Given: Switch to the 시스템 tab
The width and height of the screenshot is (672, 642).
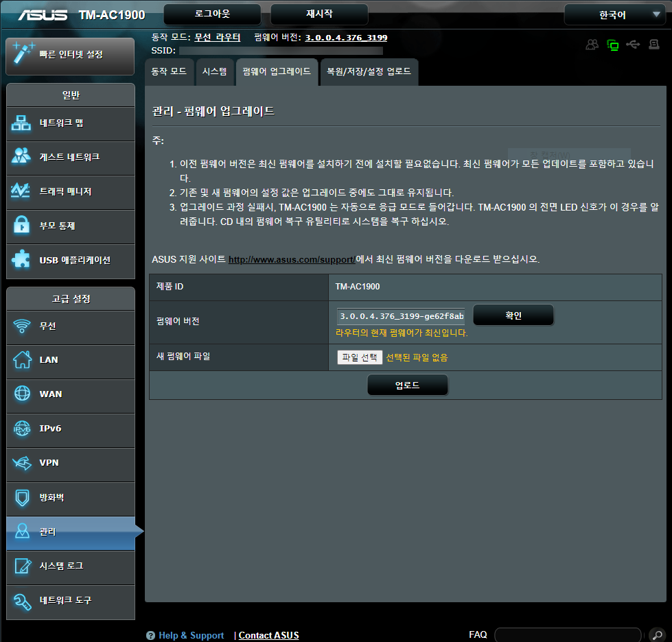Looking at the screenshot, I should [x=215, y=72].
